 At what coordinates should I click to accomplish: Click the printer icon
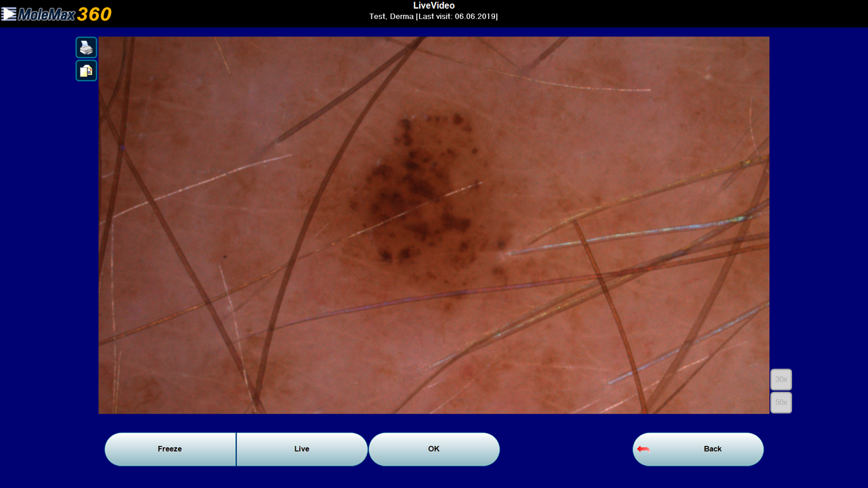(x=86, y=47)
